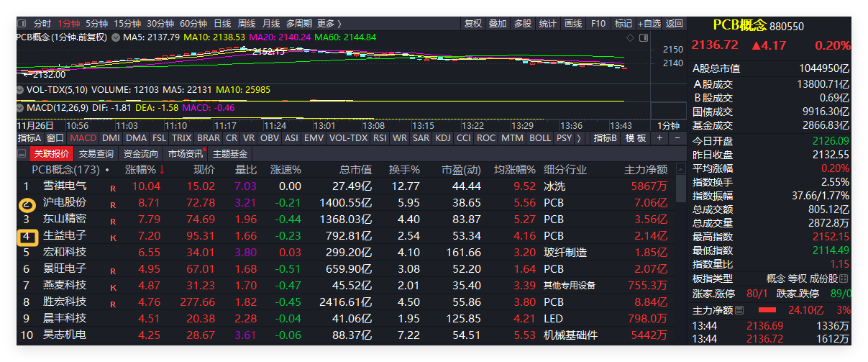Select the 周线 weekly period
Viewport: 868px width, 362px height.
[x=247, y=24]
